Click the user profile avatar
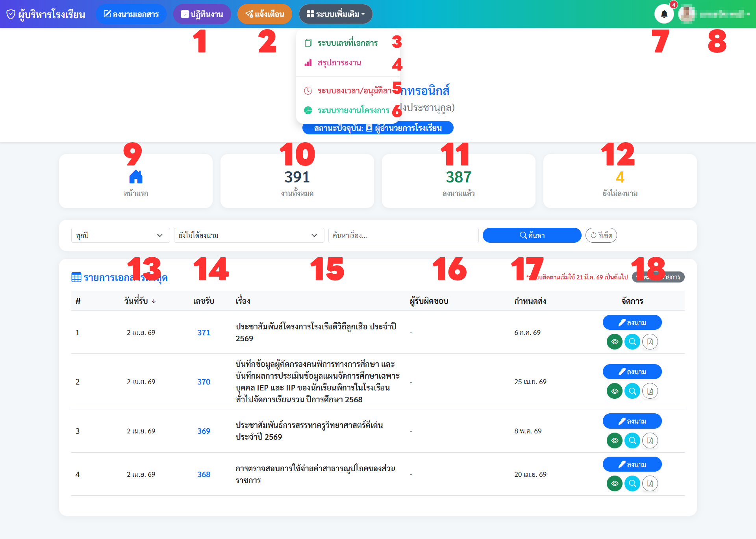Viewport: 756px width, 539px height. 687,14
